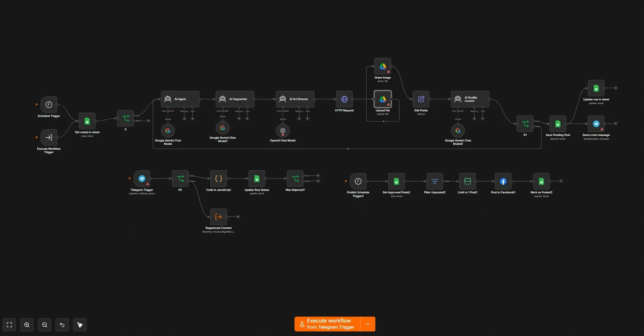The image size is (644, 336).
Task: Add node after Mark as Posted2
Action: pyautogui.click(x=561, y=181)
